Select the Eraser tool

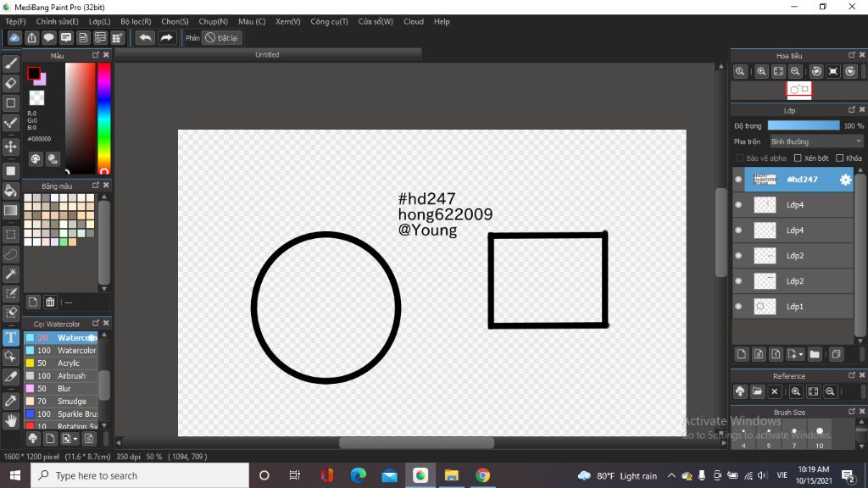(x=10, y=83)
